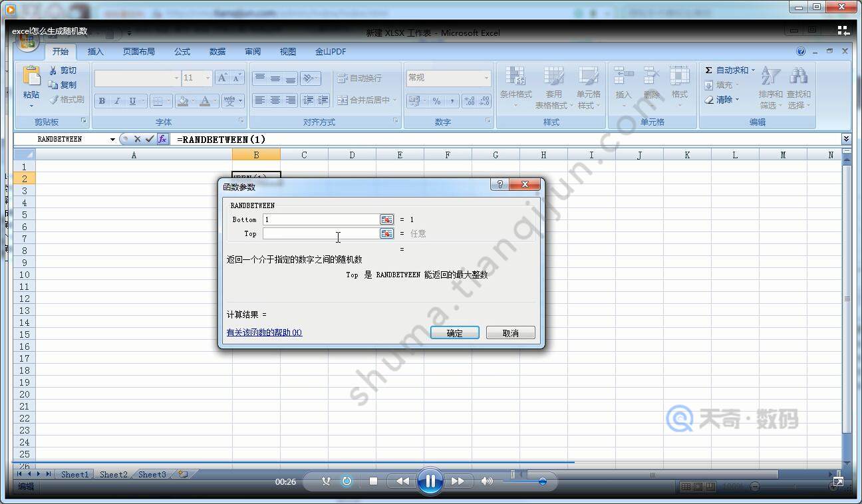Toggle Underline formatting

132,101
